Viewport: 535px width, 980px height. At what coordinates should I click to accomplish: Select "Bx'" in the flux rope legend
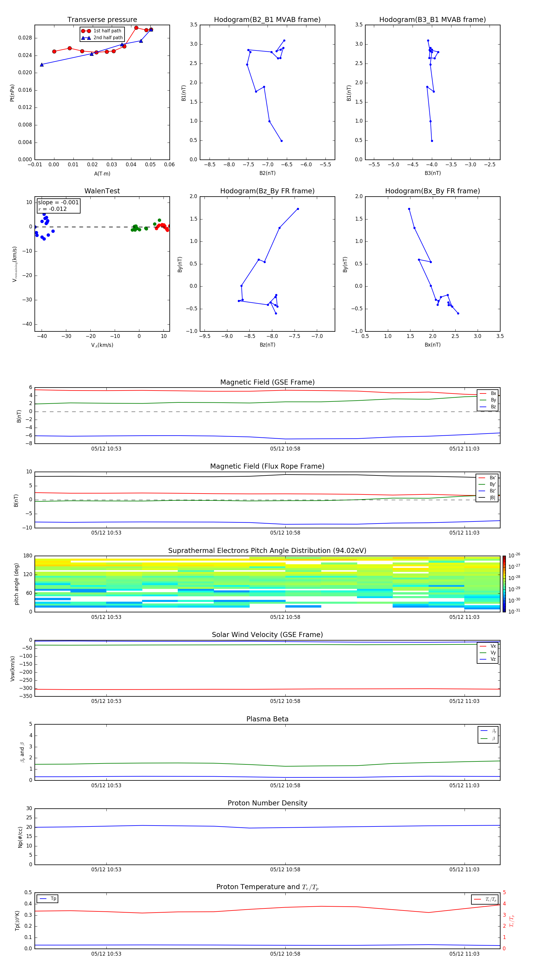pos(487,478)
